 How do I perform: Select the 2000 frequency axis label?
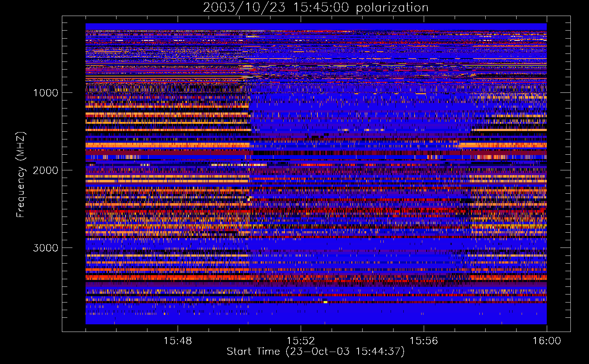pos(46,170)
